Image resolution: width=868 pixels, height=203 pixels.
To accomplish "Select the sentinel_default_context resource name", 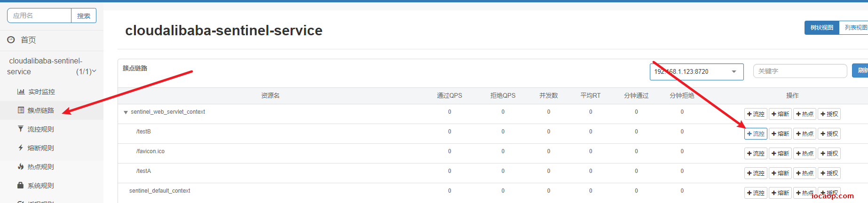I will [160, 191].
